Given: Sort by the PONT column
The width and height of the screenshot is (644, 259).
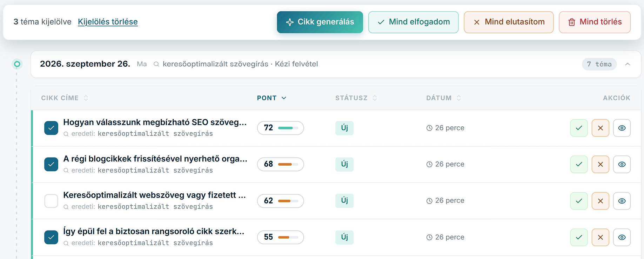Looking at the screenshot, I should coord(271,98).
